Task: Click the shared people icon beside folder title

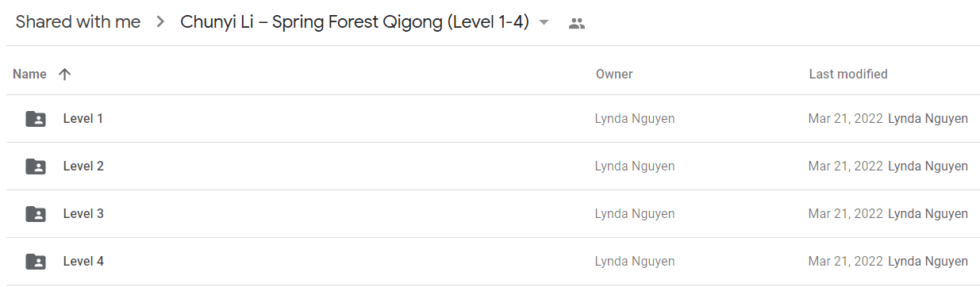Action: coord(577,23)
